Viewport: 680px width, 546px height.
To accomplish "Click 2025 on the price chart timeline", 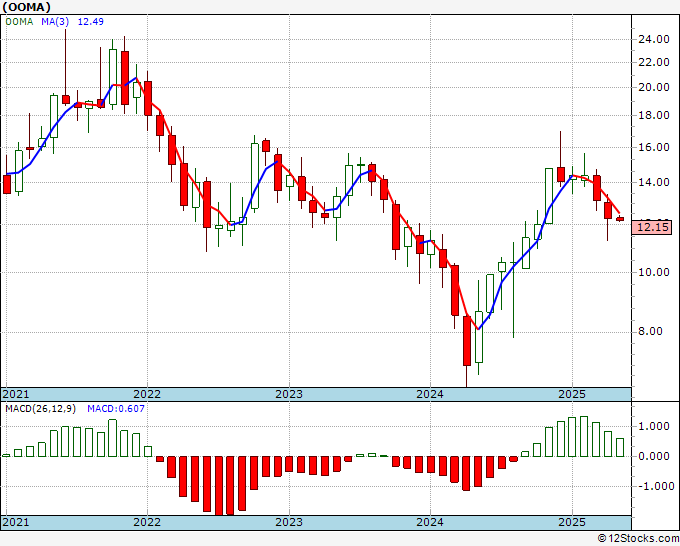I will 572,394.
